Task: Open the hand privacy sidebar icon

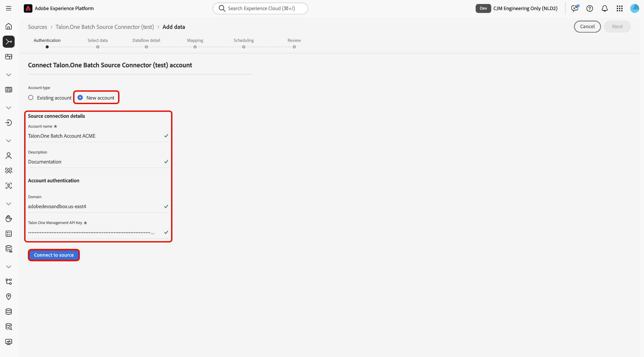Action: pyautogui.click(x=9, y=219)
